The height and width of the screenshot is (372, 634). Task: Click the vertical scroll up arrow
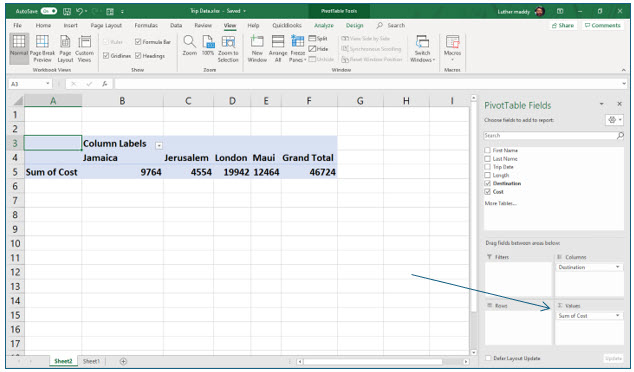[473, 98]
